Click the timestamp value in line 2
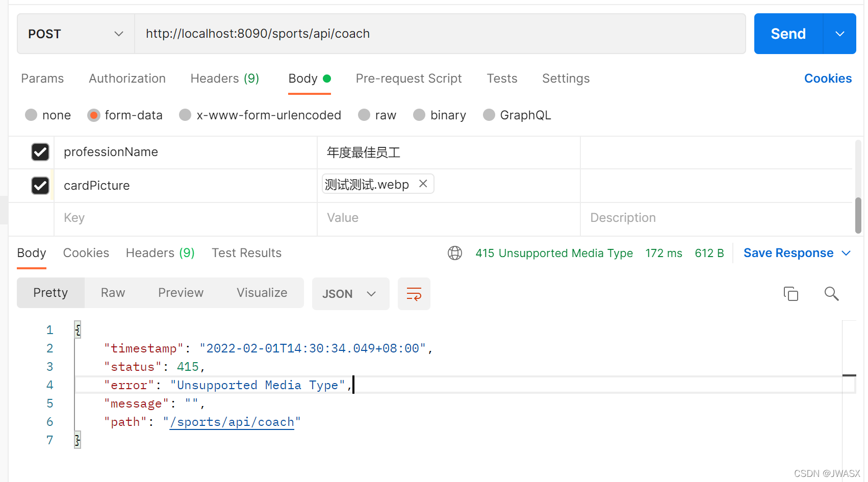Screen dimensions: 868x482 313,348
